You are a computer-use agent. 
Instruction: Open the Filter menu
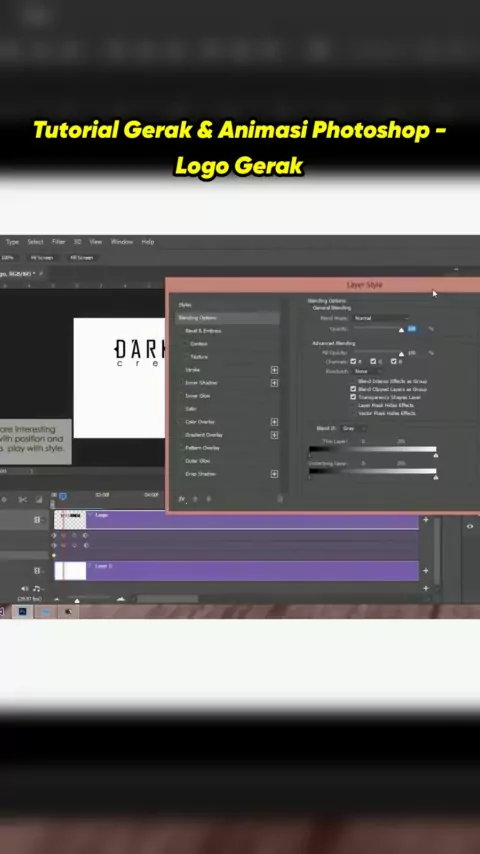pos(58,242)
